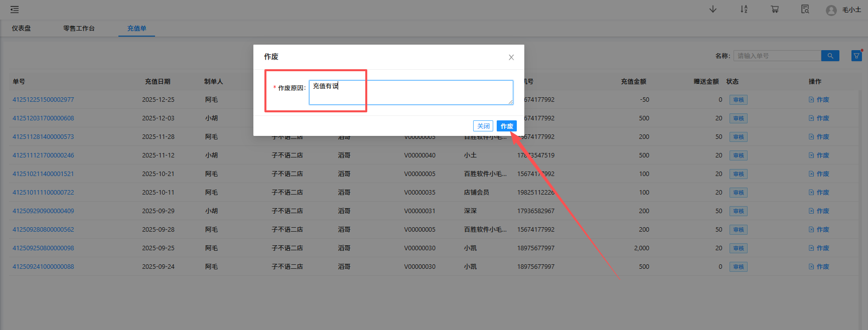Viewport: 868px width, 330px height.
Task: Open order link 412509241000000088
Action: pyautogui.click(x=43, y=267)
